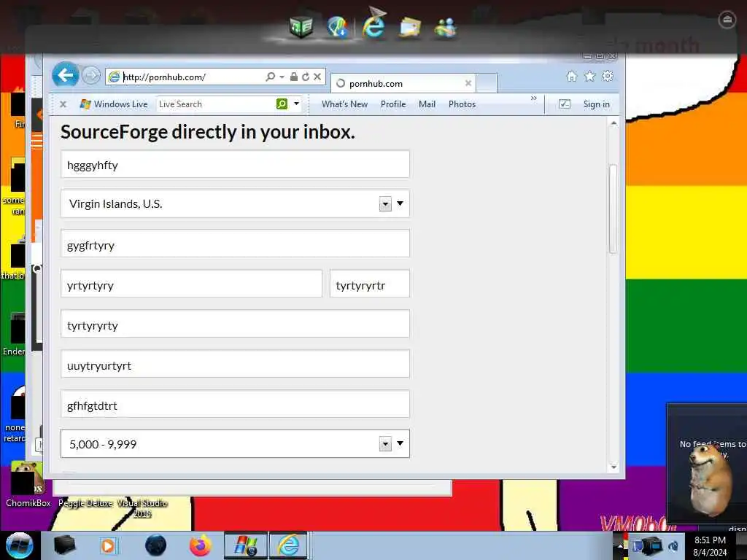Click Sign in on the Windows Live toolbar
The height and width of the screenshot is (560, 747).
pyautogui.click(x=597, y=104)
